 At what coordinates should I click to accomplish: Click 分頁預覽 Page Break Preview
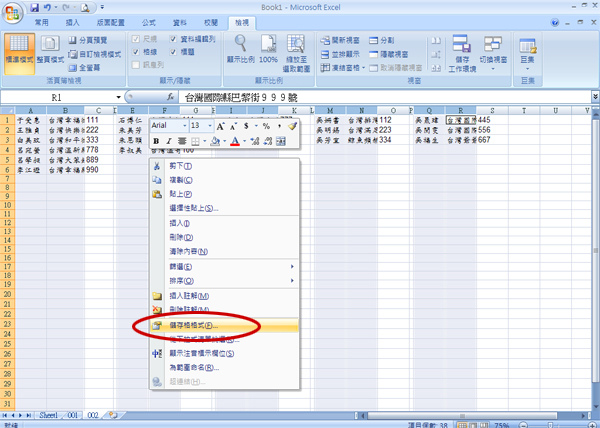pyautogui.click(x=88, y=40)
